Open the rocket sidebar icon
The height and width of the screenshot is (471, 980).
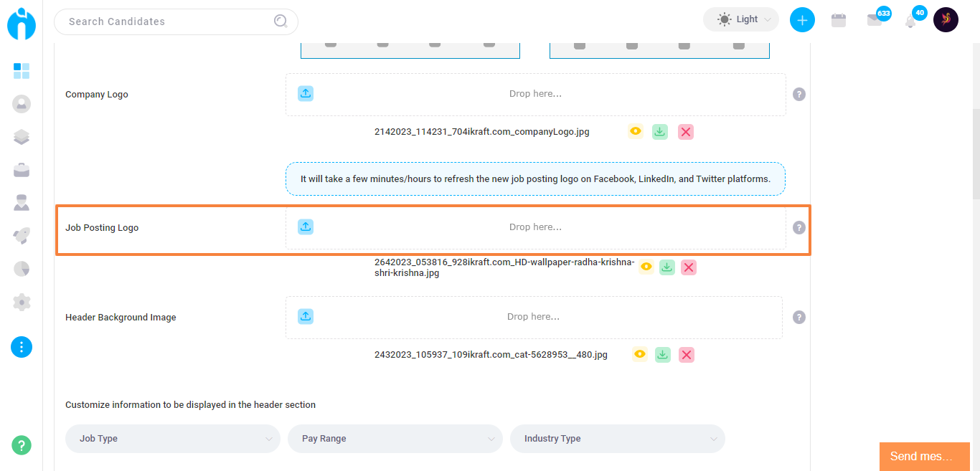coord(22,236)
